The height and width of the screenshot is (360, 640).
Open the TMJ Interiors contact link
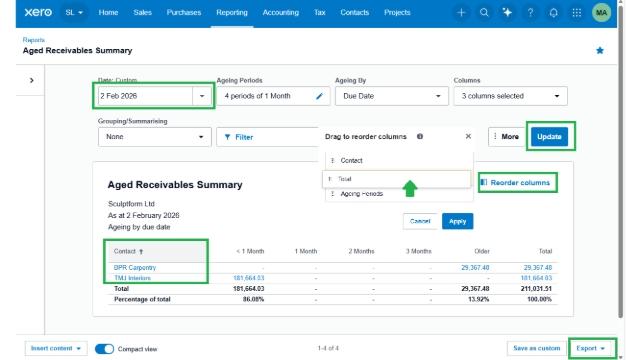pos(132,278)
